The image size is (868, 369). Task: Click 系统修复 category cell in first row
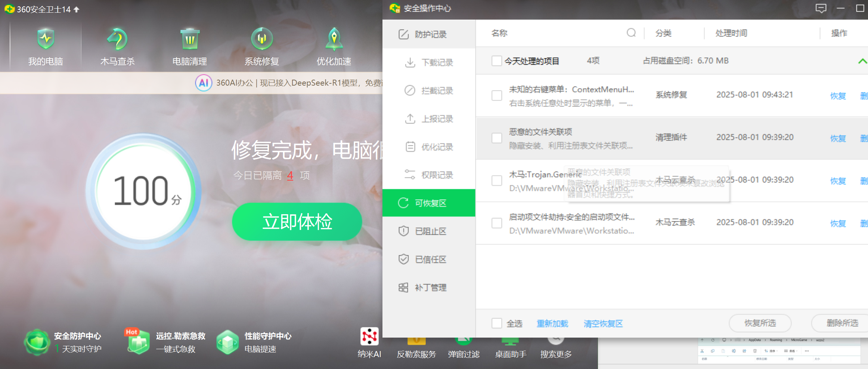coord(671,95)
